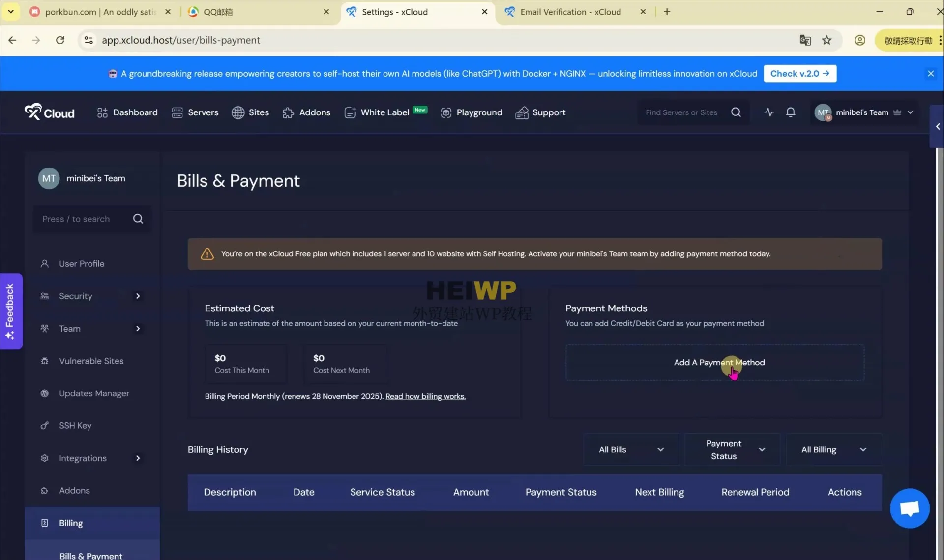Expand the Security sidebar submenu
The image size is (944, 560).
(x=138, y=296)
